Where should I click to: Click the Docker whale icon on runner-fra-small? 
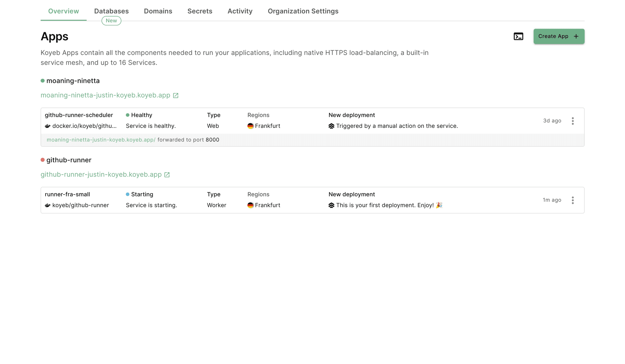click(47, 205)
